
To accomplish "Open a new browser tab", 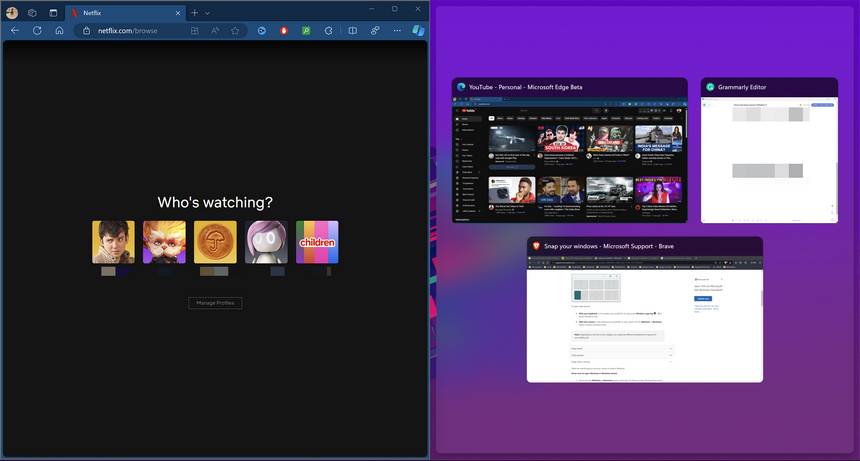I will pos(194,13).
